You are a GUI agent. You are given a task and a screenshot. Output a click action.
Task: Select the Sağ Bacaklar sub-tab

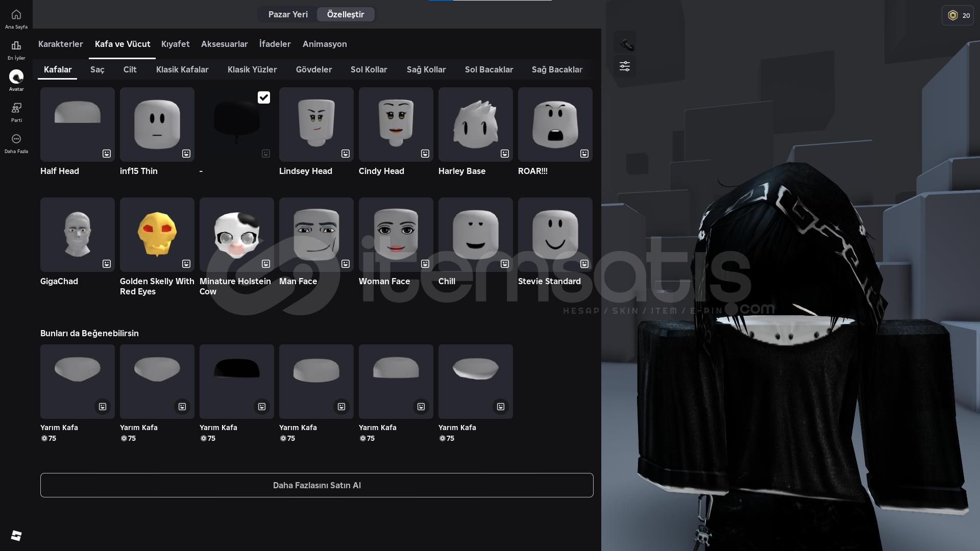[x=557, y=69]
